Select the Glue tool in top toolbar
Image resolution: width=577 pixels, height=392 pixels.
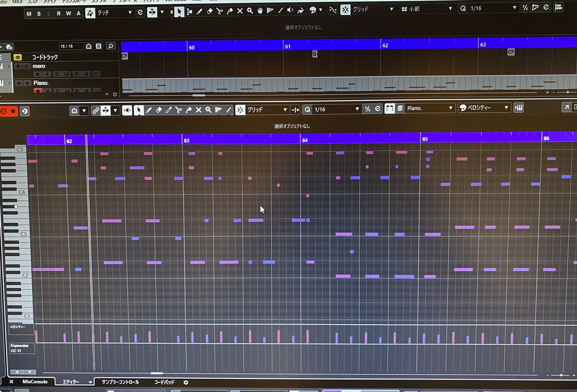[230, 12]
